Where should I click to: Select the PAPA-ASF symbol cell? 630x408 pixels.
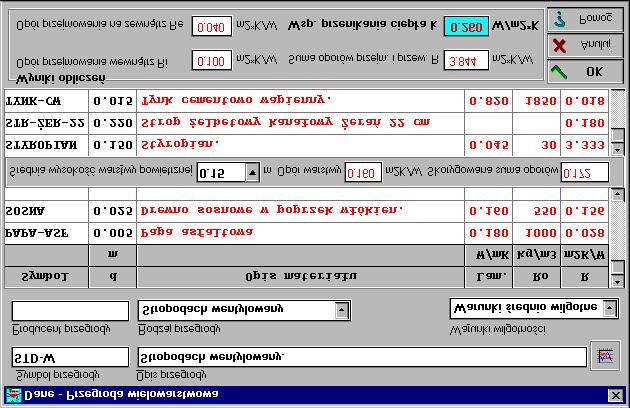tap(46, 233)
